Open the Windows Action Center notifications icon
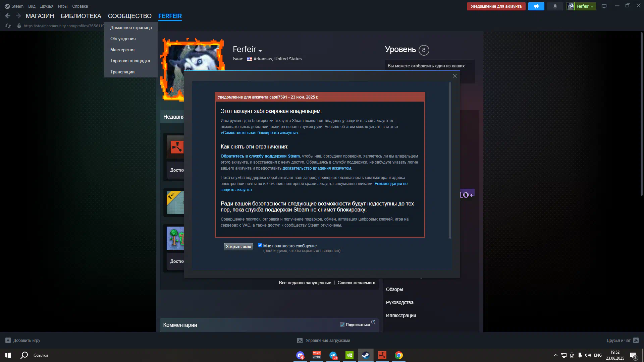 coord(633,355)
